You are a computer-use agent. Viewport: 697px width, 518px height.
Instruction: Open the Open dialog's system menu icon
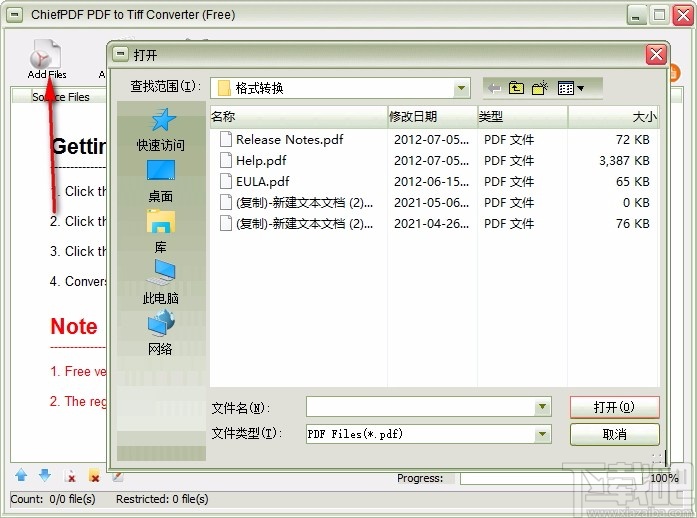(120, 54)
